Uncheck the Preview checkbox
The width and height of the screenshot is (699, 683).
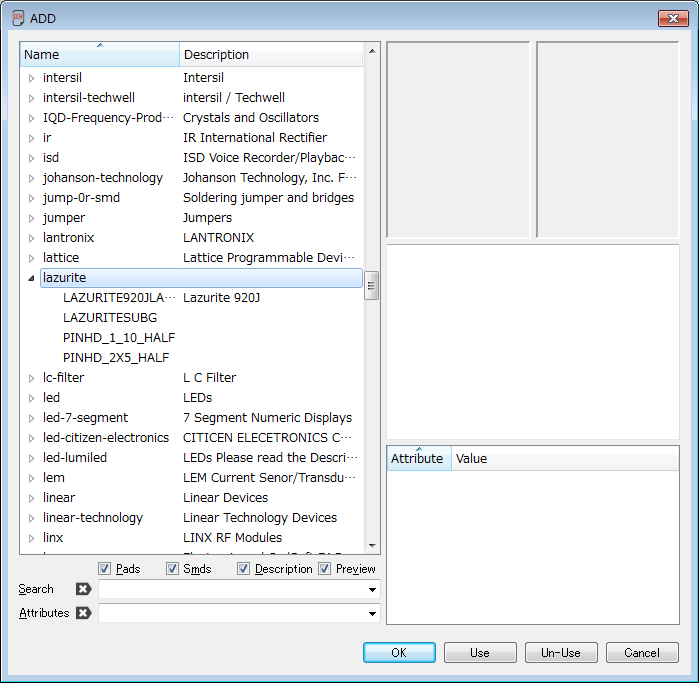(x=325, y=569)
